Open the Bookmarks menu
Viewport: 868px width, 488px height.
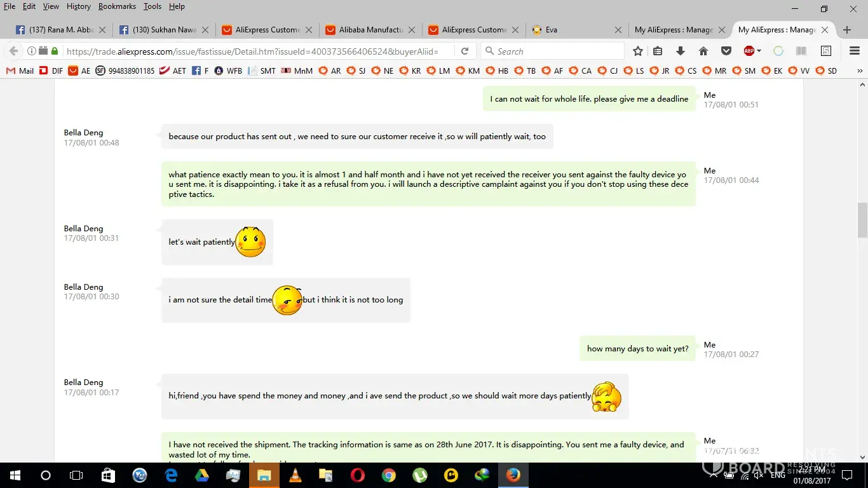coord(118,6)
